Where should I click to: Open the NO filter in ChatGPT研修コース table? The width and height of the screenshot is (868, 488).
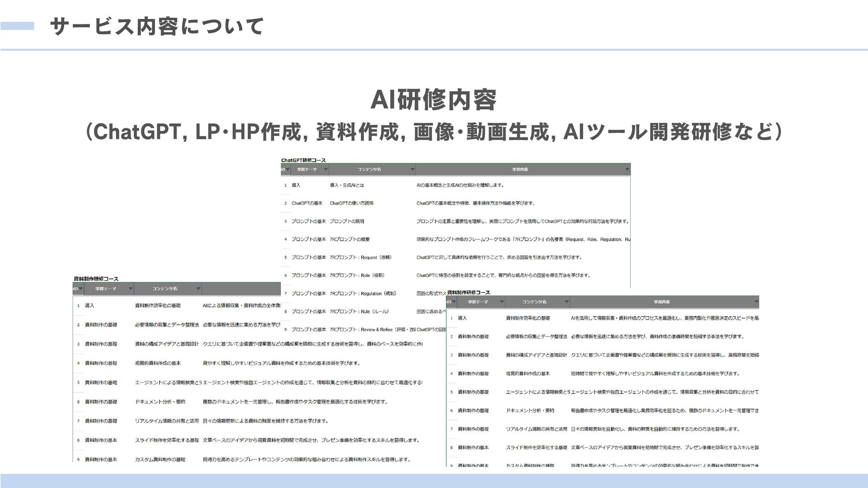(288, 170)
